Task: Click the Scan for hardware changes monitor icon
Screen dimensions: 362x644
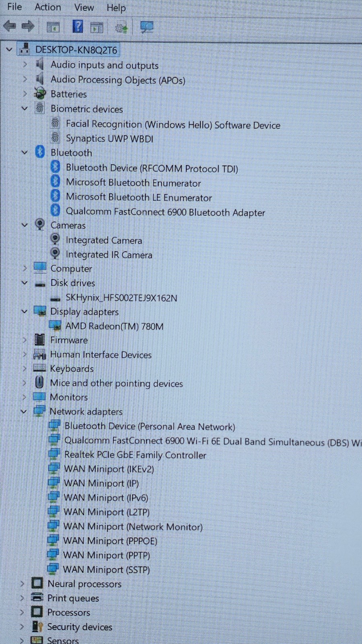Action: [147, 27]
